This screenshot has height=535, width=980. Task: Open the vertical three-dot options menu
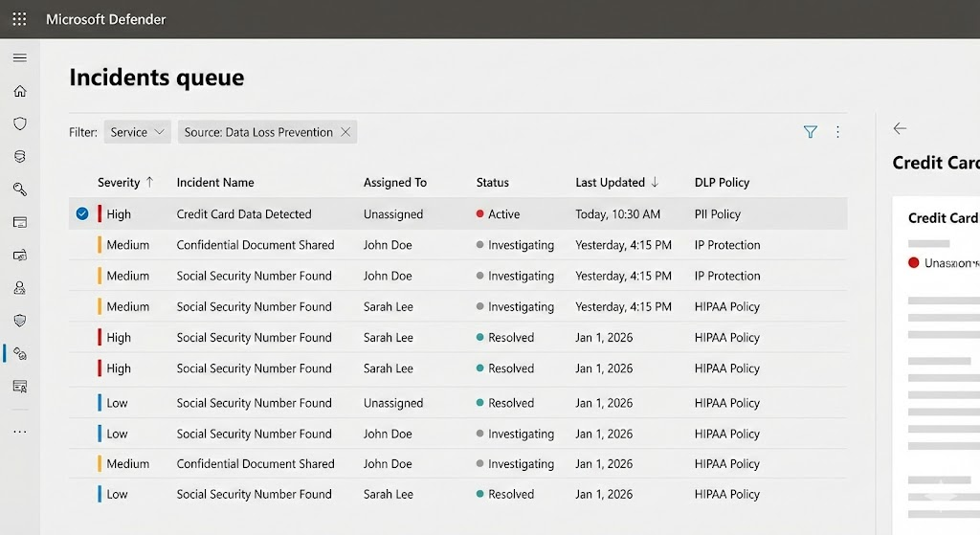(837, 132)
